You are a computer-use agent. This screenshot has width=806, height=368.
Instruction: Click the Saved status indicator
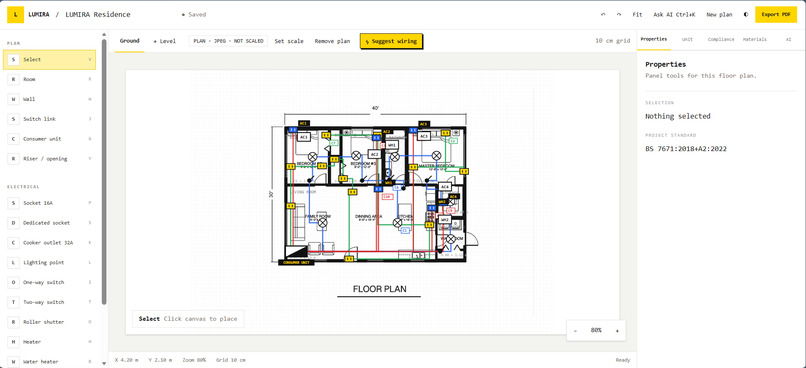coord(194,14)
